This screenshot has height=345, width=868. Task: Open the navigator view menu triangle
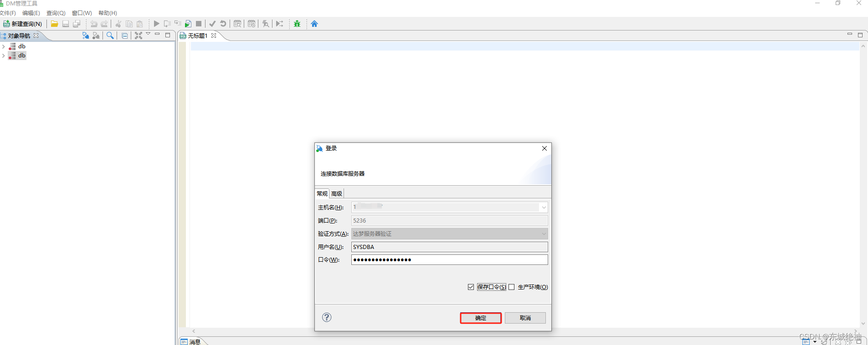[x=148, y=34]
